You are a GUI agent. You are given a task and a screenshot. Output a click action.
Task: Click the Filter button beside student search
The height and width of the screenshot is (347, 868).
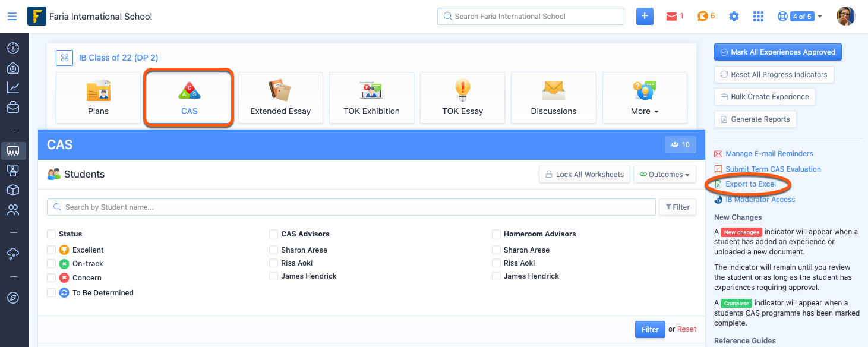click(677, 207)
